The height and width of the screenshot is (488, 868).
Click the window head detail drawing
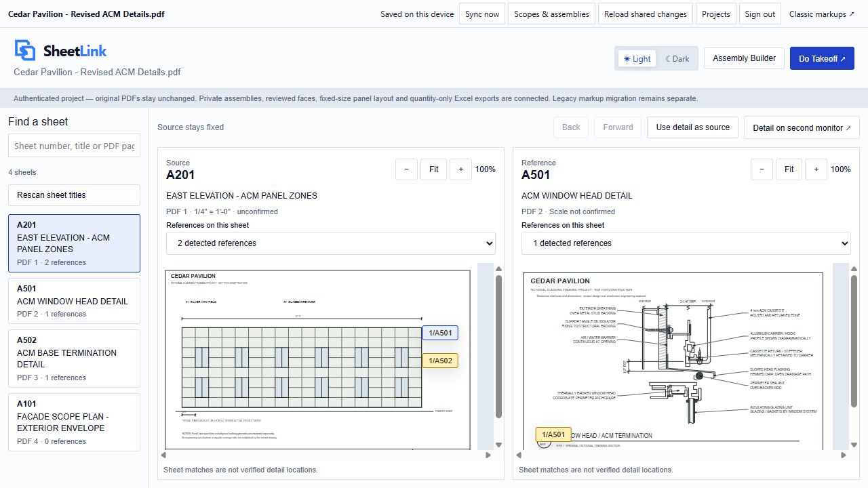673,361
